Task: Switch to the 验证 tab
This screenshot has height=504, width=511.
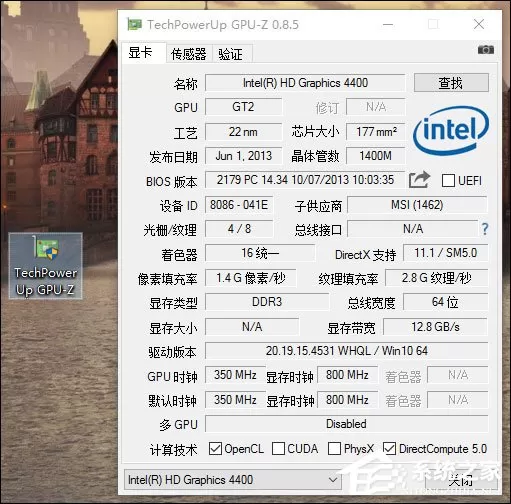Action: 231,54
